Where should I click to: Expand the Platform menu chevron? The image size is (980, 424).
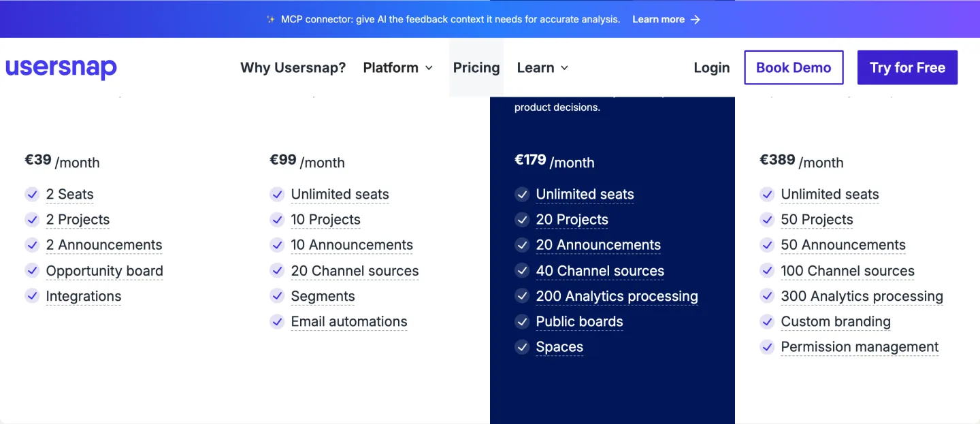pyautogui.click(x=429, y=68)
